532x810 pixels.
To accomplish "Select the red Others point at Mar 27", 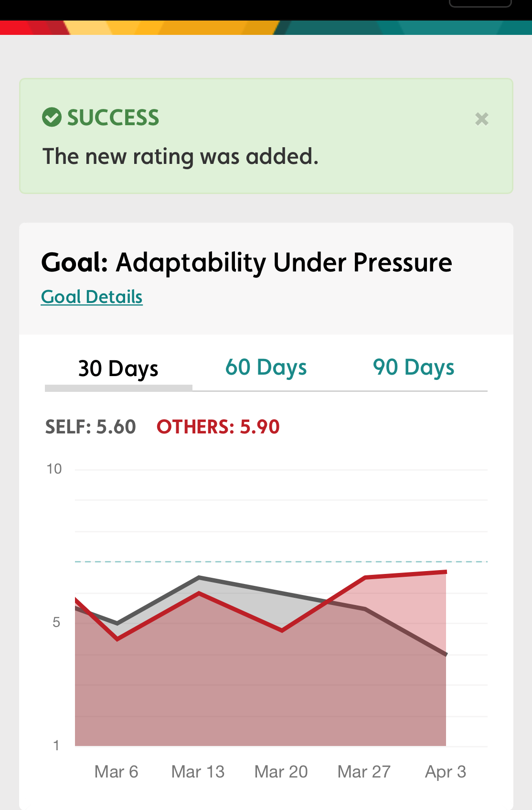I will 365,578.
